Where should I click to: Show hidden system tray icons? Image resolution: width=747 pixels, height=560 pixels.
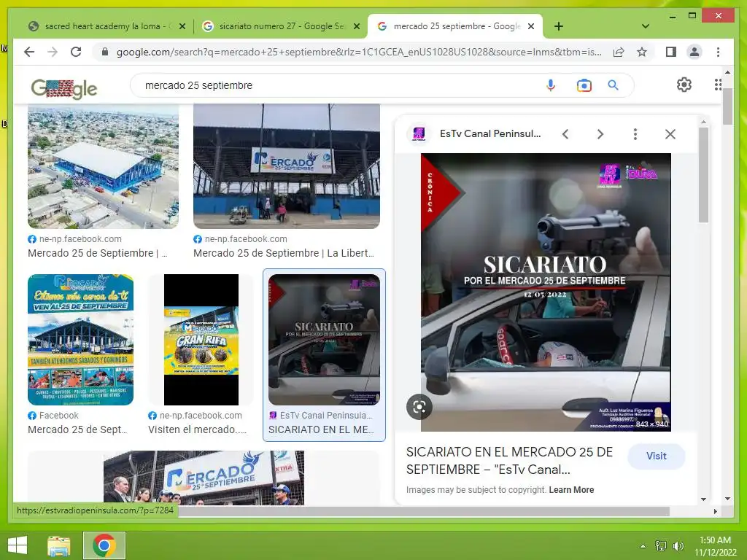643,545
